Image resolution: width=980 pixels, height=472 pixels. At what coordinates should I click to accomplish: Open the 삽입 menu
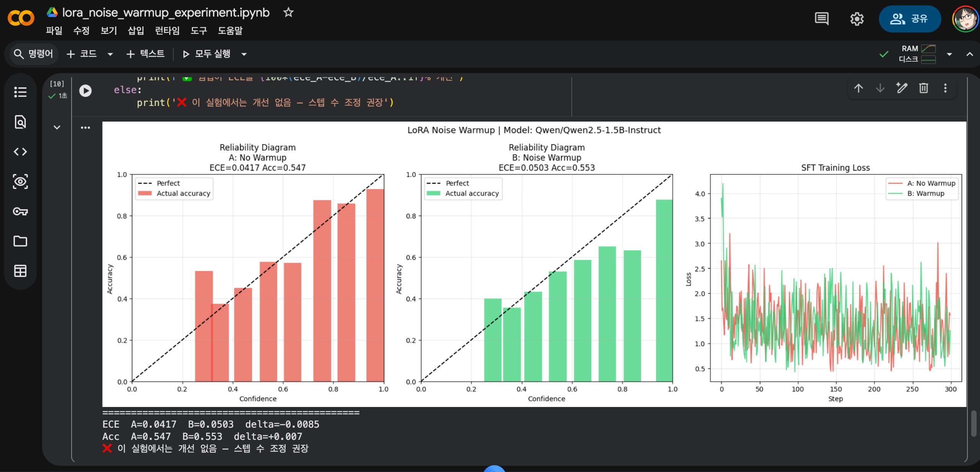(x=136, y=31)
